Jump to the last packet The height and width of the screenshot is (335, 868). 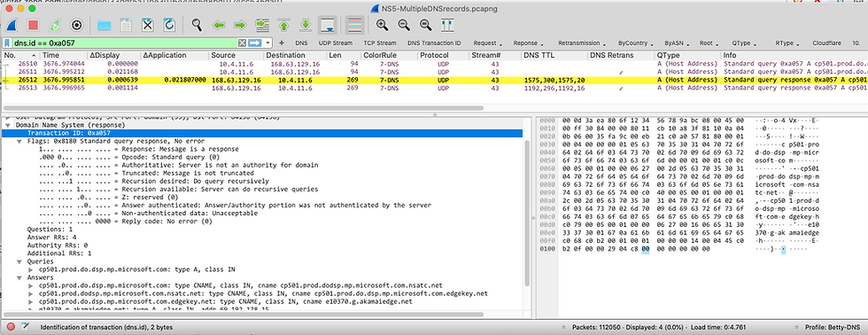tap(305, 25)
